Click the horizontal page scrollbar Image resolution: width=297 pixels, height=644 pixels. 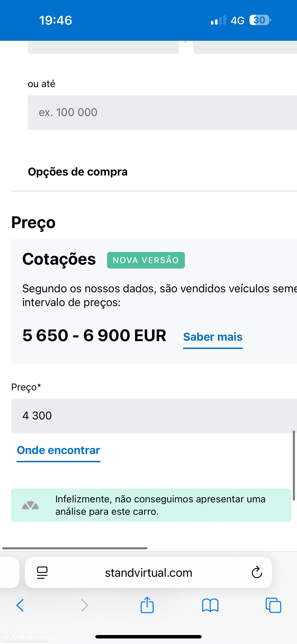click(x=75, y=548)
